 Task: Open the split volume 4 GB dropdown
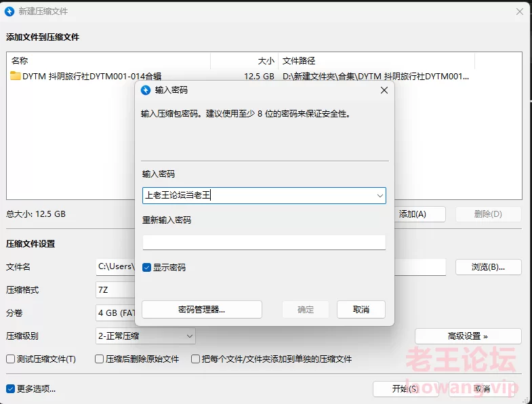click(115, 313)
